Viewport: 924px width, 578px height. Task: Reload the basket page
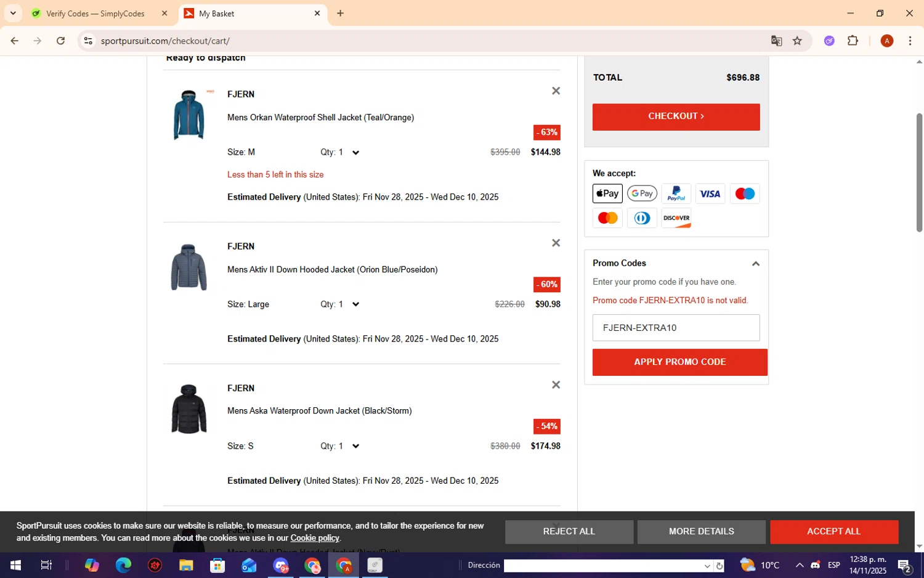tap(60, 41)
